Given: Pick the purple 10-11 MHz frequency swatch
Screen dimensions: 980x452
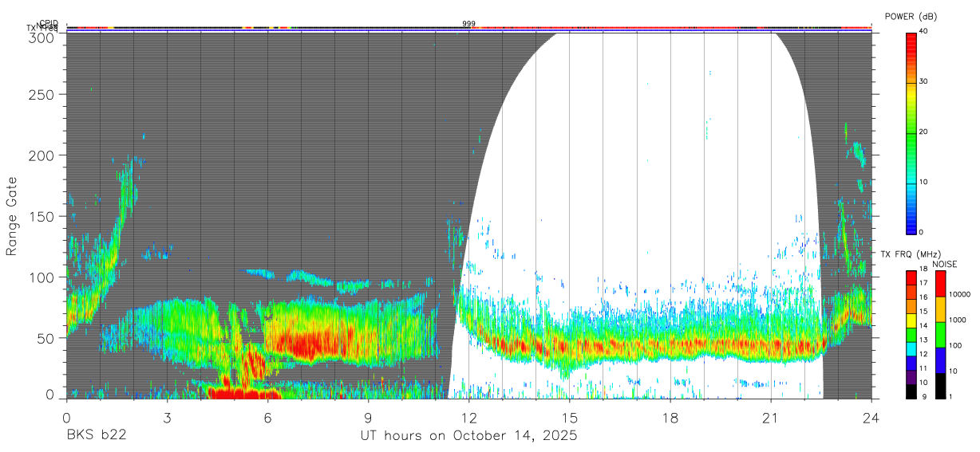Looking at the screenshot, I should tap(911, 377).
